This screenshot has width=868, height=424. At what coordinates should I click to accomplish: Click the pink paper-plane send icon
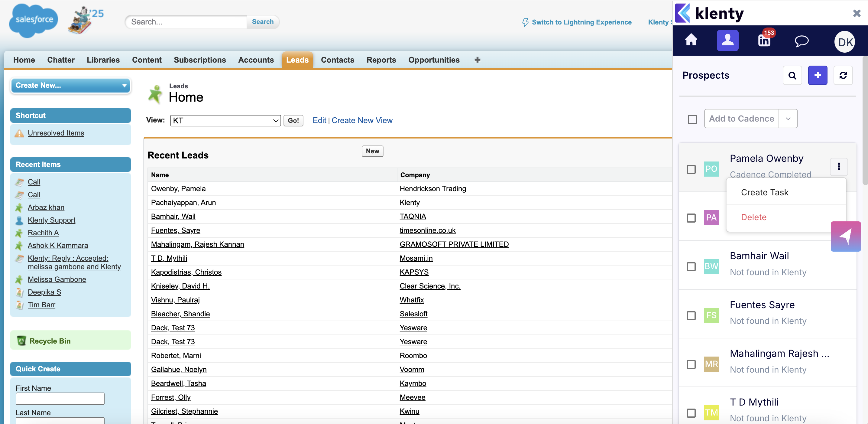(845, 236)
